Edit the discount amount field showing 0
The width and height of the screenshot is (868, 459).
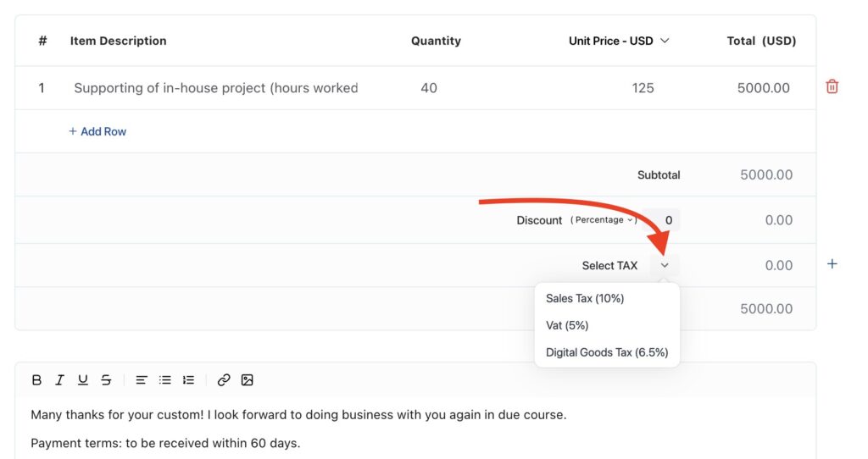coord(663,220)
